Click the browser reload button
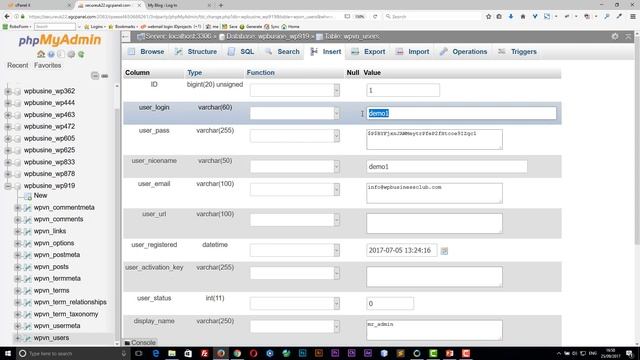Screen dimensions: 640x360 [375, 17]
